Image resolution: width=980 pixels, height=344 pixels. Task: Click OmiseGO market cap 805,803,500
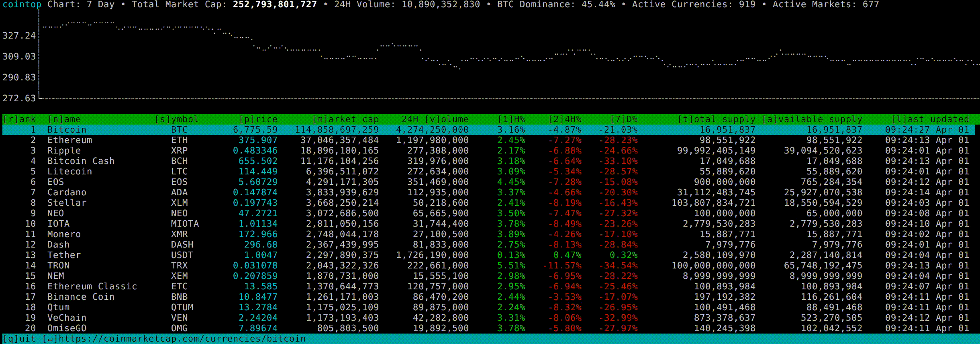(348, 328)
